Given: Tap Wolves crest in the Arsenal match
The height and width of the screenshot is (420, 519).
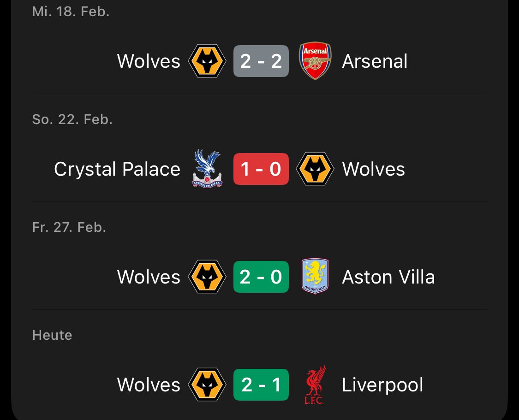Looking at the screenshot, I should click(207, 61).
